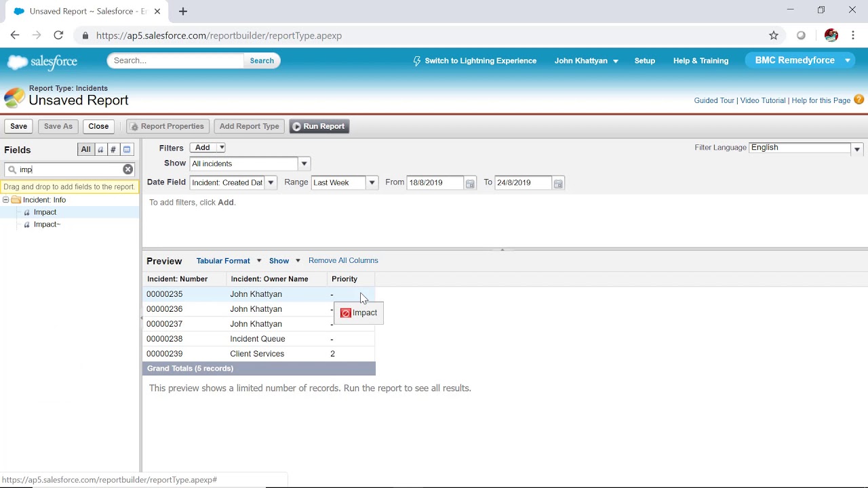The height and width of the screenshot is (488, 868).
Task: Select incident 00000239 cell
Action: point(165,354)
